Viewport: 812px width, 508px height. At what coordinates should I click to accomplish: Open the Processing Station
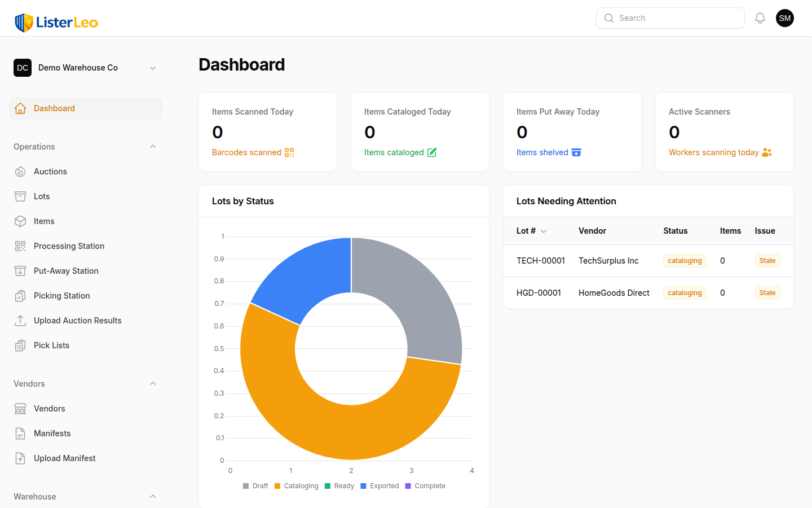click(x=69, y=246)
